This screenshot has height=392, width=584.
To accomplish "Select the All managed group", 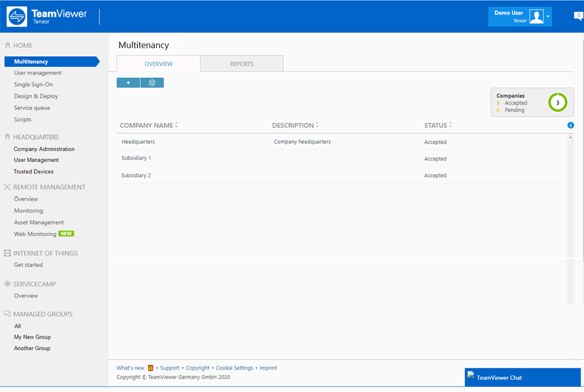I will coord(18,326).
